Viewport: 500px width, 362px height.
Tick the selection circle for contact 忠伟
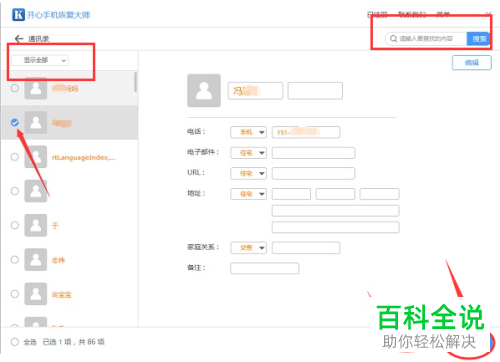pos(15,260)
